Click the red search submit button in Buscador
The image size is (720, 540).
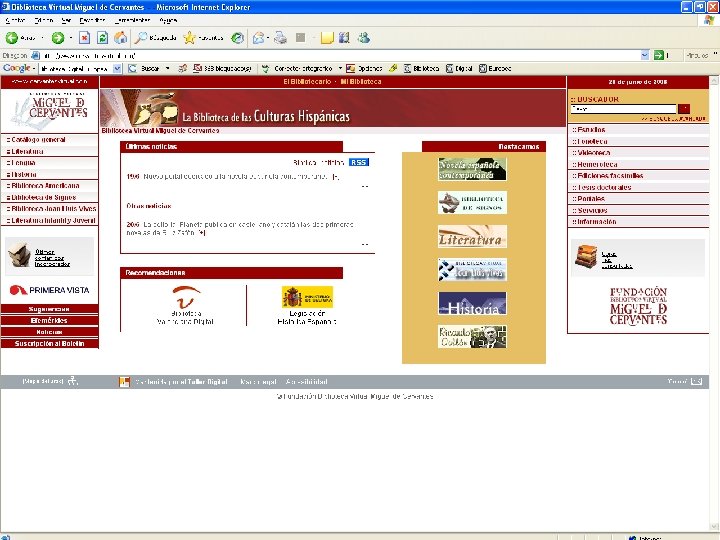point(684,109)
